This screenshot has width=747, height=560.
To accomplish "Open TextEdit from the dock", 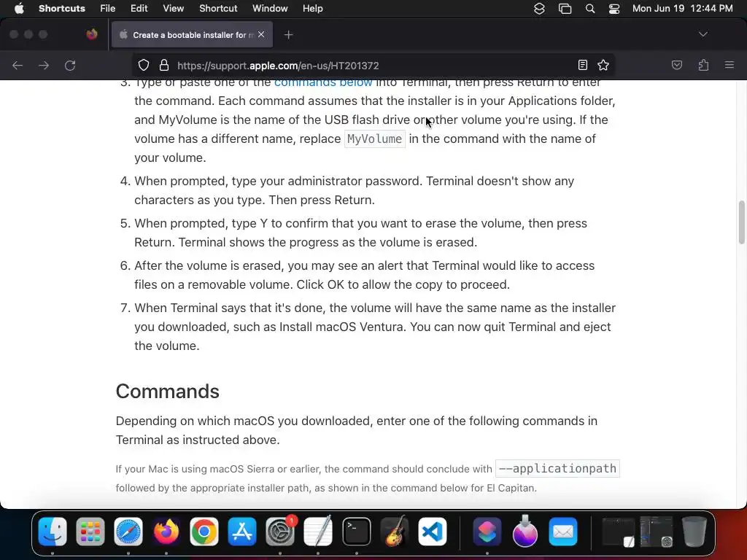I will (x=318, y=531).
